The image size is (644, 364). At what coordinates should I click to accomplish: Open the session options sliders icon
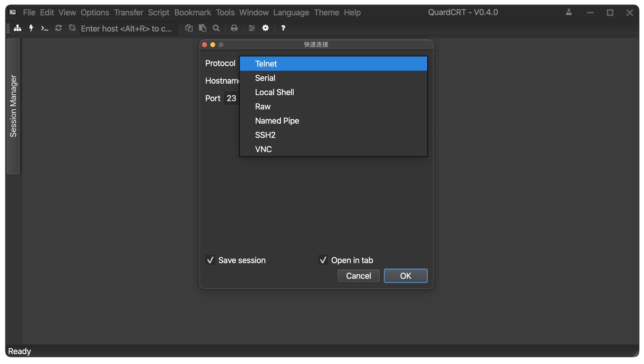(252, 28)
